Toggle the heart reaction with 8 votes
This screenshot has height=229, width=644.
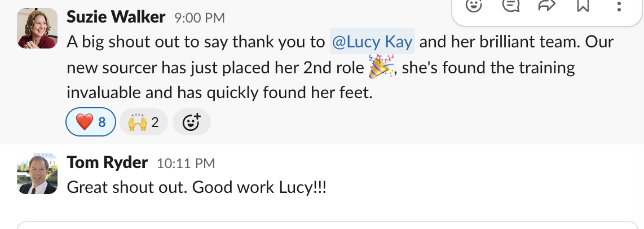point(91,122)
